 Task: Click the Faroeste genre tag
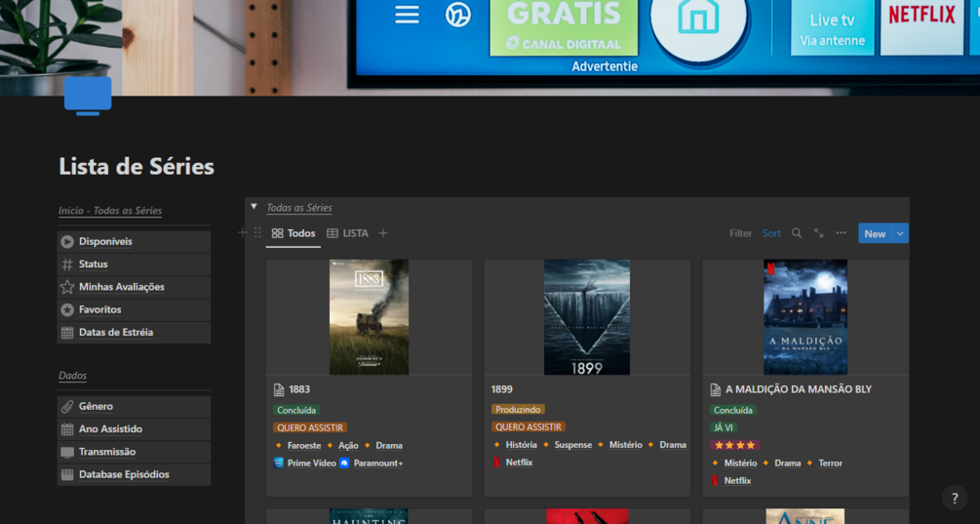(303, 445)
